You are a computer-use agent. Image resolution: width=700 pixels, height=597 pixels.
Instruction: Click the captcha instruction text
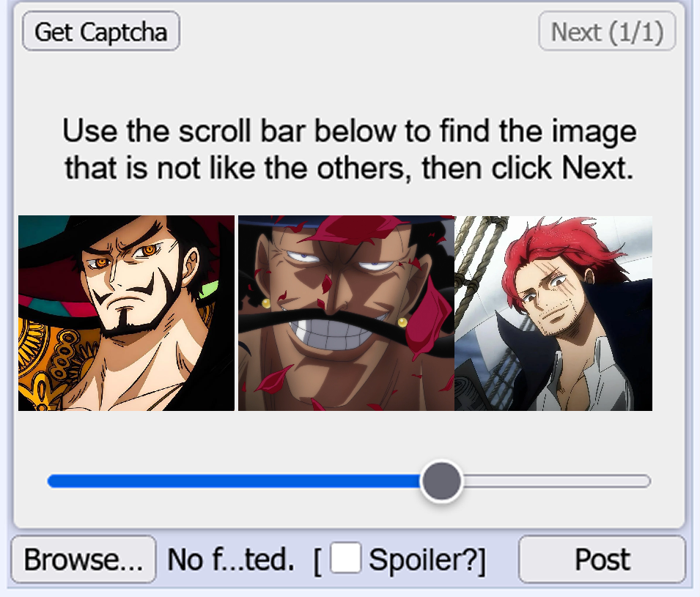tap(349, 149)
